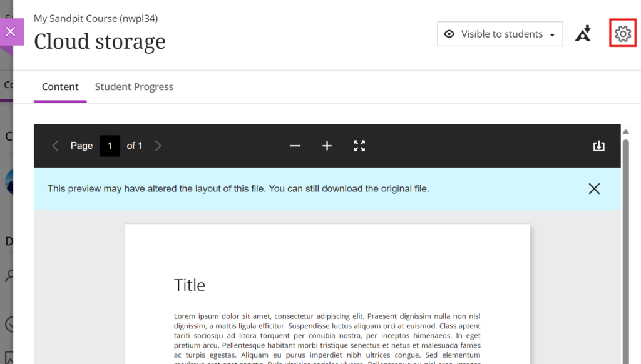Click the scrollbar up arrow

tap(625, 131)
